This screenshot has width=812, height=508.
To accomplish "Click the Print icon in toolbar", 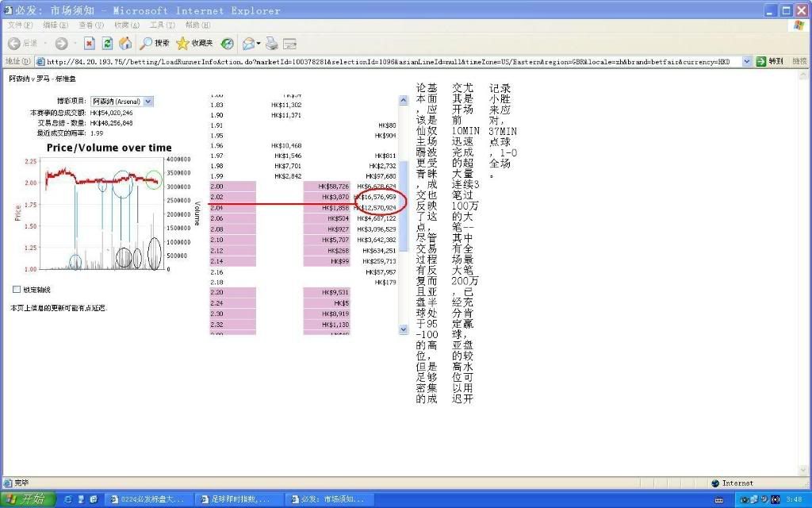I will point(272,43).
